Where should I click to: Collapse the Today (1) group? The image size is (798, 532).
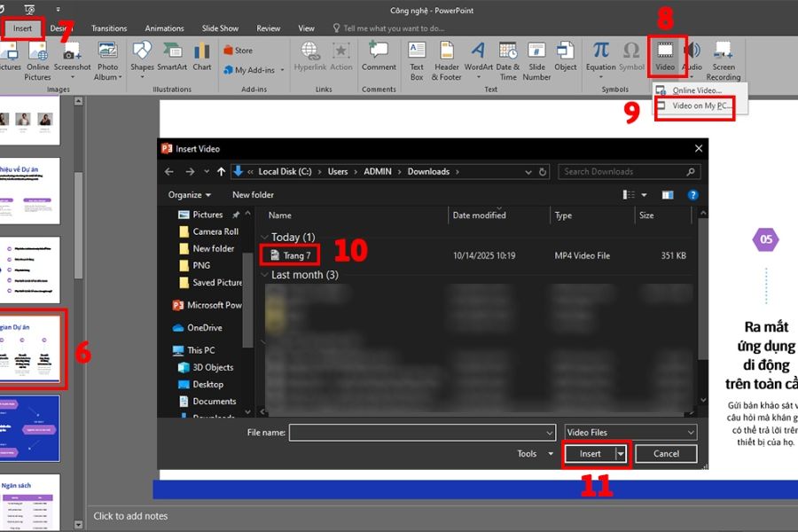(264, 238)
